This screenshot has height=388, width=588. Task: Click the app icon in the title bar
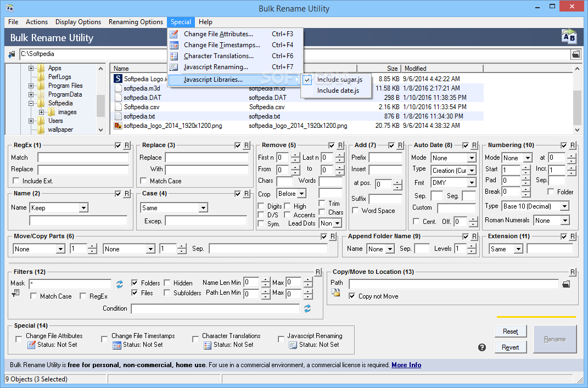(10, 8)
